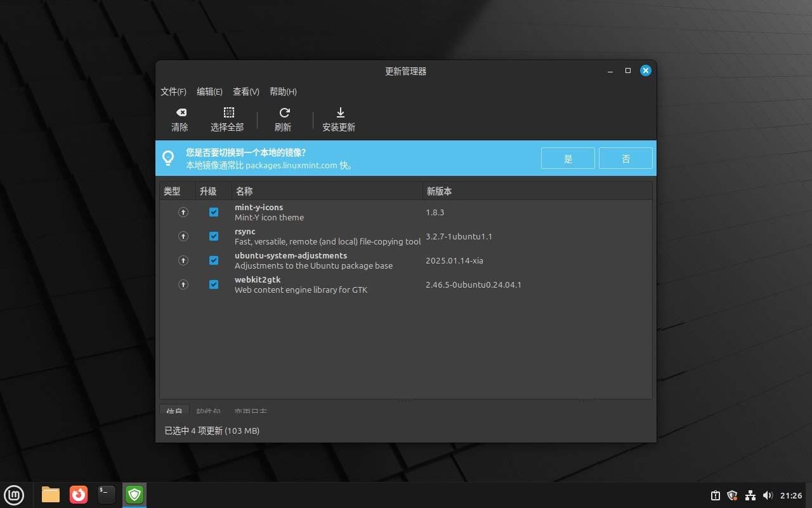This screenshot has width=812, height=508.
Task: Close the 更新管理器 window
Action: (646, 71)
